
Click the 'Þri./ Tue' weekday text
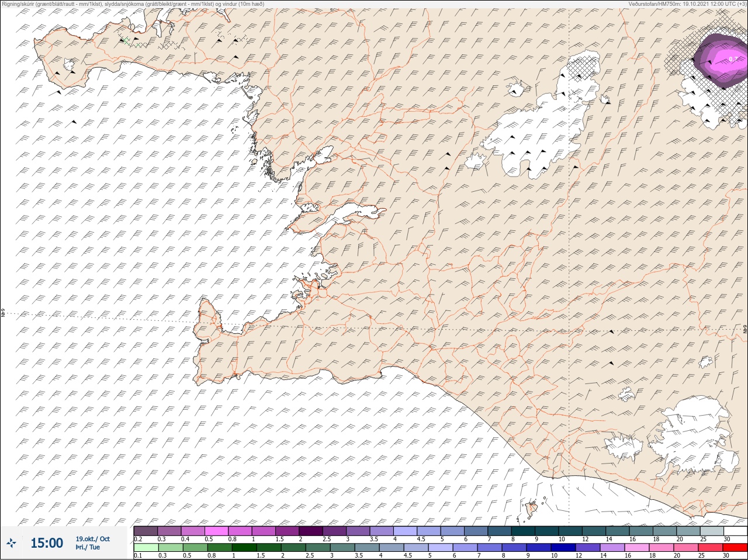click(88, 547)
